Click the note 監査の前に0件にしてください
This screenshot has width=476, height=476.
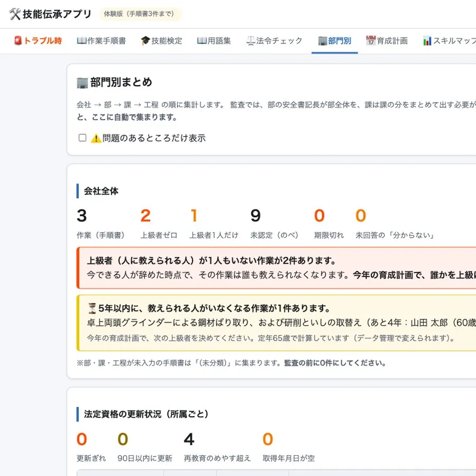(x=335, y=363)
